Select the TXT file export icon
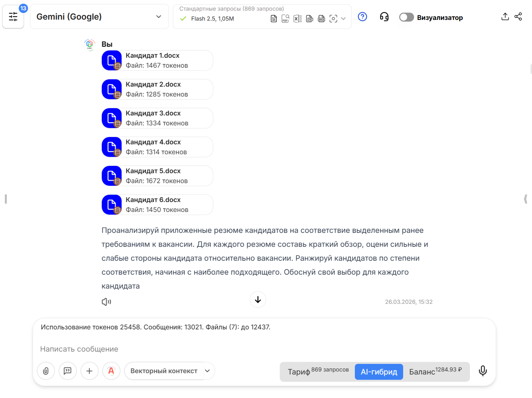The image size is (532, 398). tap(310, 18)
